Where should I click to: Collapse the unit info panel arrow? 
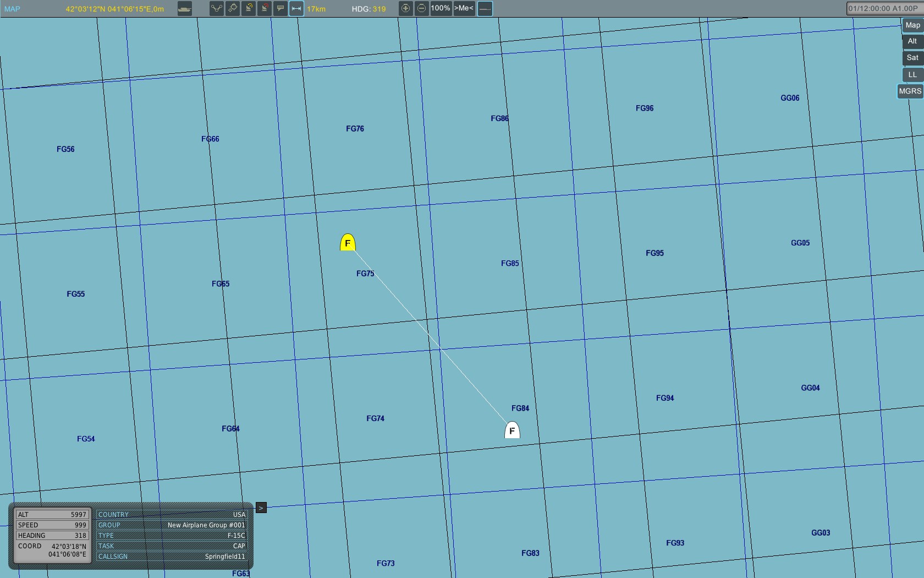[x=261, y=508]
